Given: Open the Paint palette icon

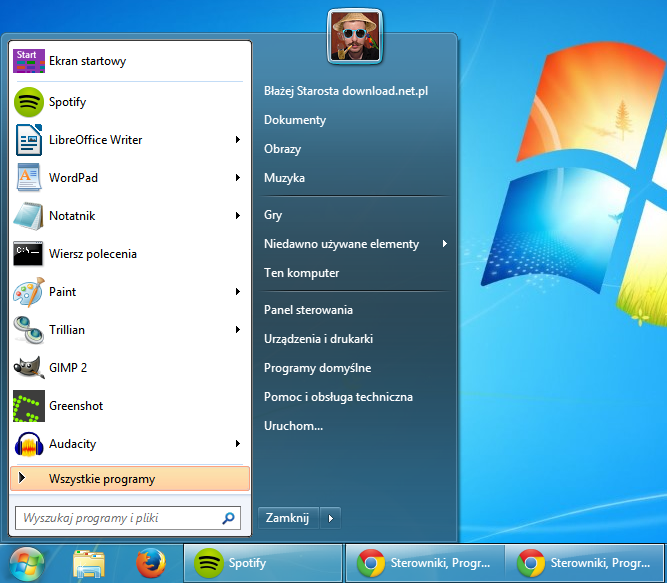Looking at the screenshot, I should pyautogui.click(x=29, y=292).
